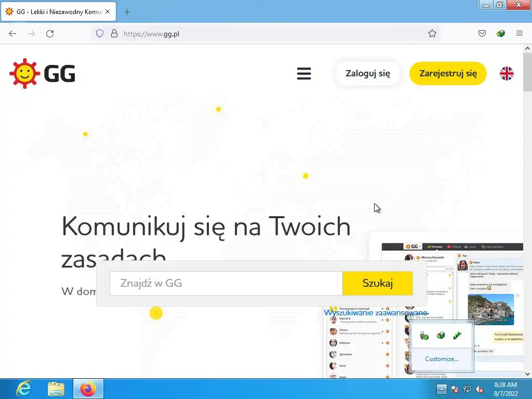The image size is (532, 399).
Task: Open the Firefox application menu
Action: click(x=519, y=34)
